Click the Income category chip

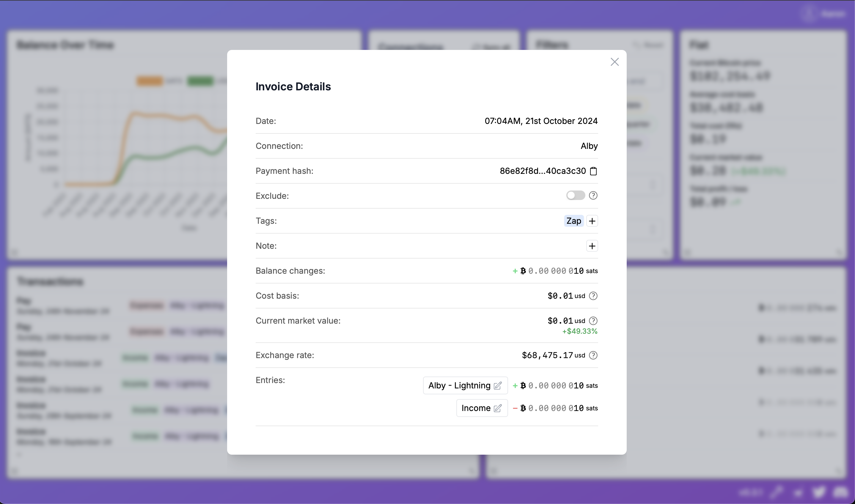pyautogui.click(x=477, y=408)
